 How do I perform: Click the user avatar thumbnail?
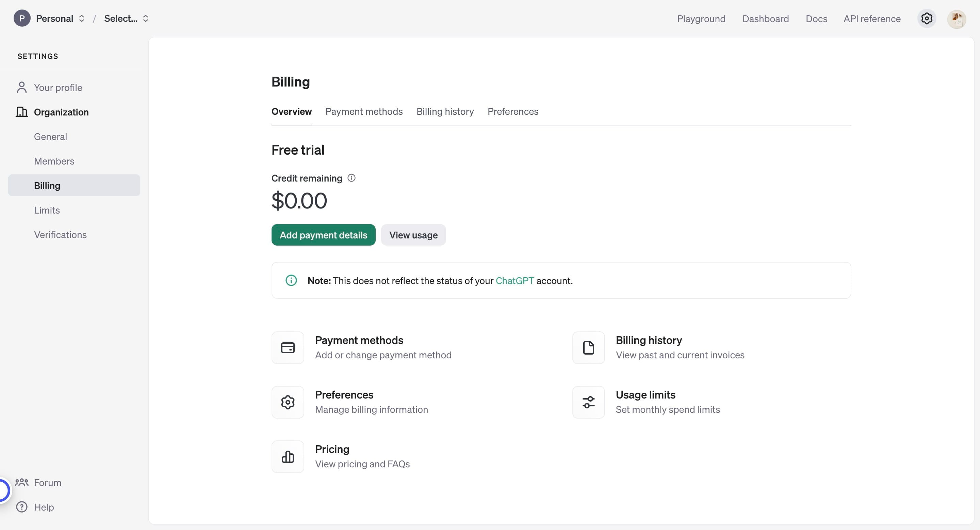pos(957,19)
